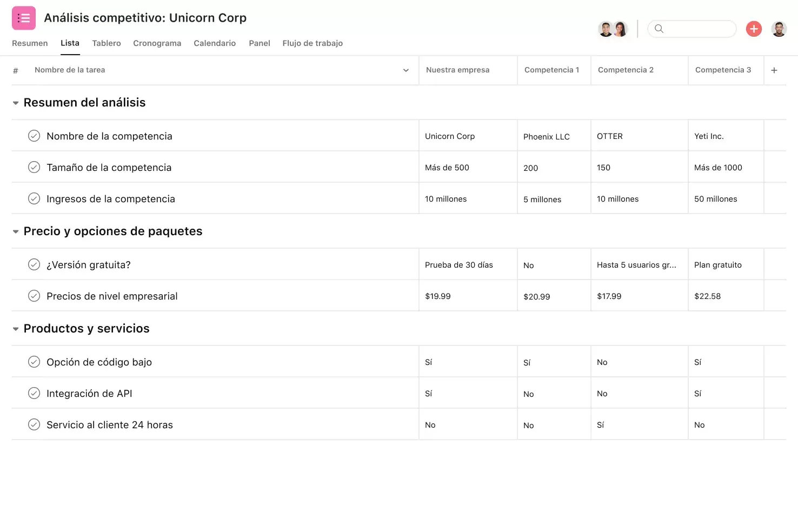Mark Ingresos de la competencia complete
798x532 pixels.
(34, 198)
